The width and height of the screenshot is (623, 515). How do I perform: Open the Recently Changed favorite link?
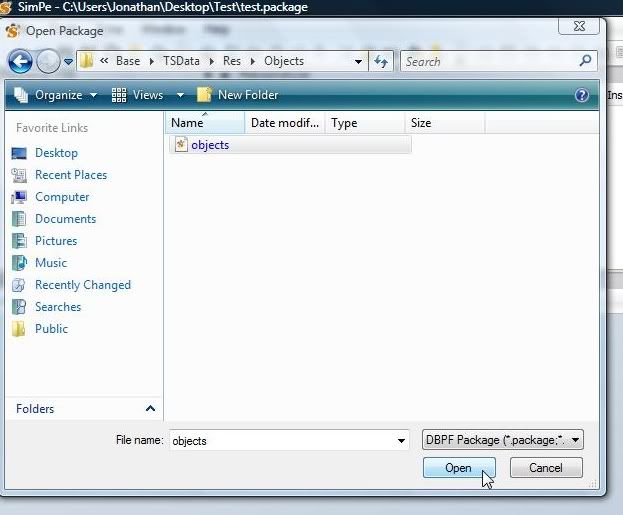coord(83,285)
